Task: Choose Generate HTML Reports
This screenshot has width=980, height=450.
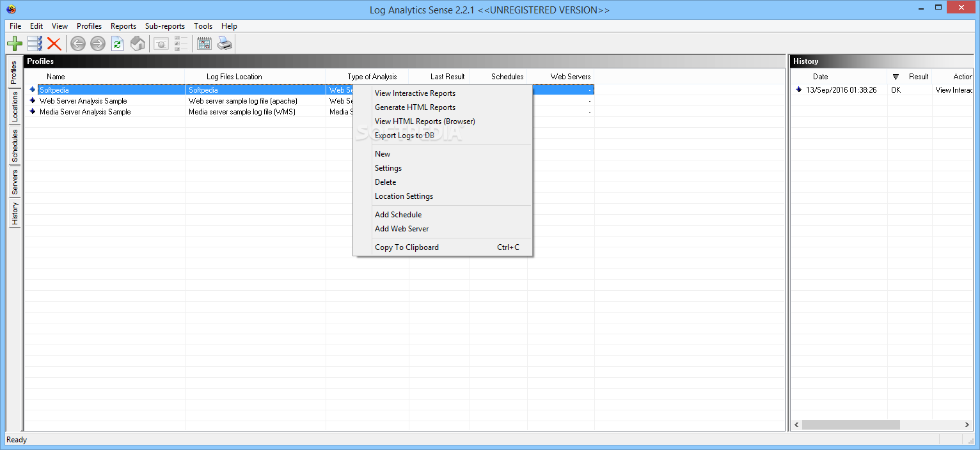Action: (x=443, y=107)
